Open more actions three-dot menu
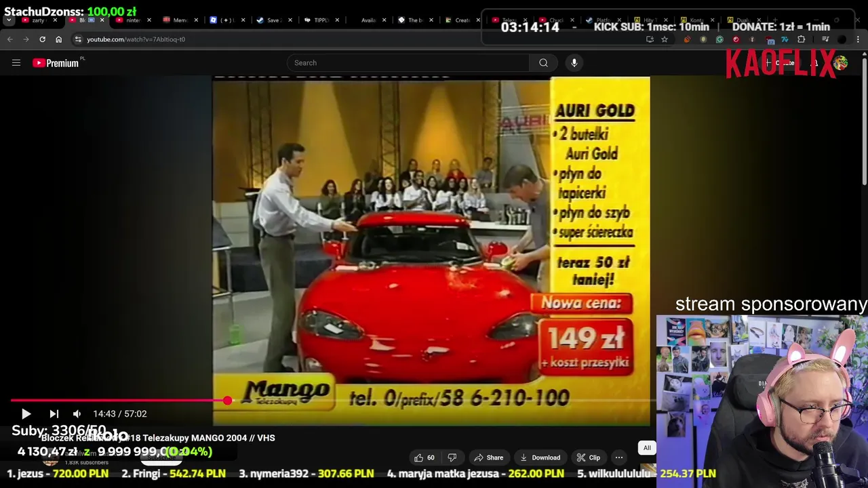The width and height of the screenshot is (868, 488). pos(619,457)
